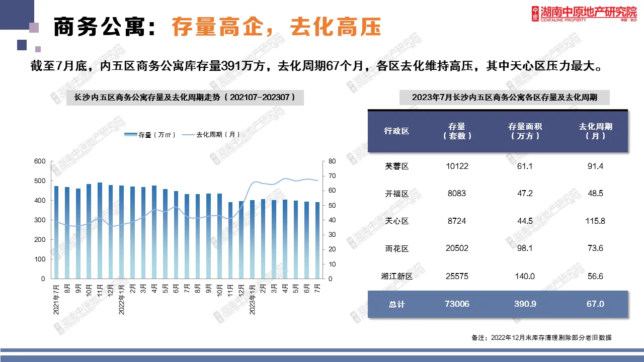Click the 存量 bar legend marker
644x362 pixels.
point(131,135)
